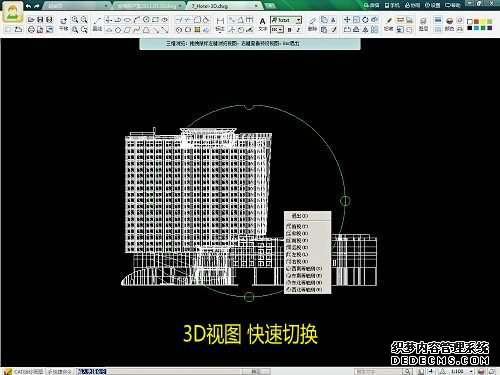Screen dimensions: 500x375
Task: Click the 平移 pan tool
Action: [x=63, y=24]
